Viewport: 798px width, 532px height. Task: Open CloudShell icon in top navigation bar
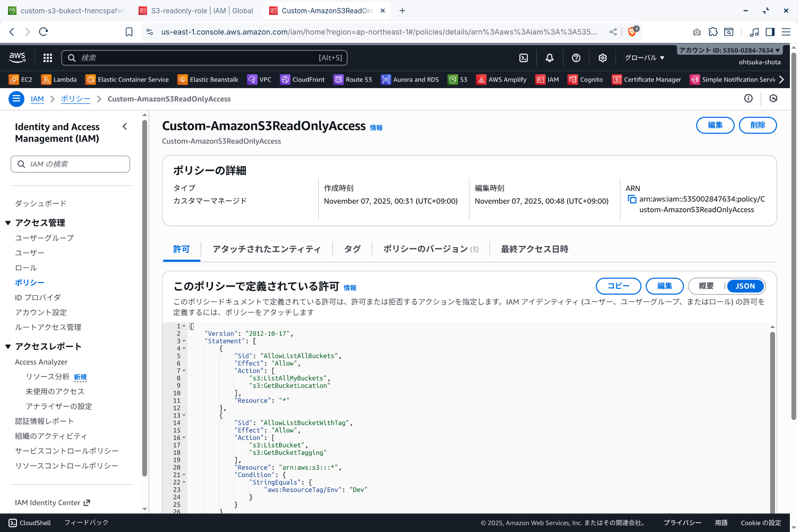[524, 58]
